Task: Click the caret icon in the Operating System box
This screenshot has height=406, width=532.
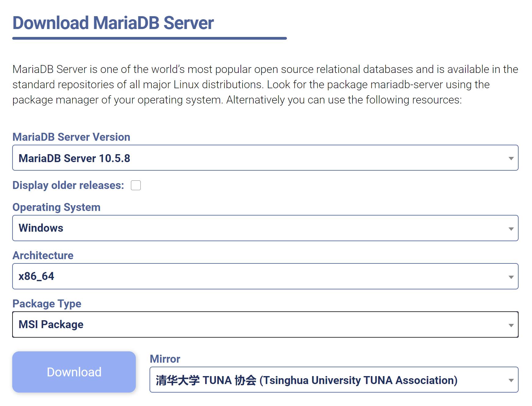Action: [511, 229]
